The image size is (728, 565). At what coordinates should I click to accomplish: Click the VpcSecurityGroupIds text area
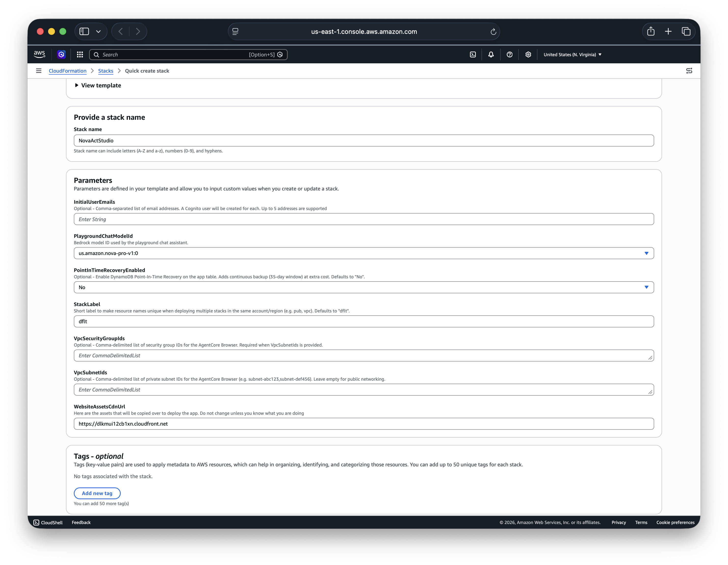(x=364, y=356)
